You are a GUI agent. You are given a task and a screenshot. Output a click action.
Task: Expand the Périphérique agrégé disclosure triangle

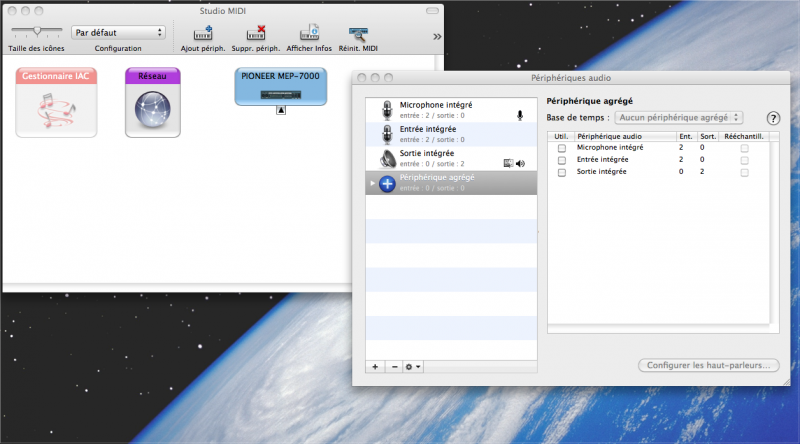tap(373, 183)
